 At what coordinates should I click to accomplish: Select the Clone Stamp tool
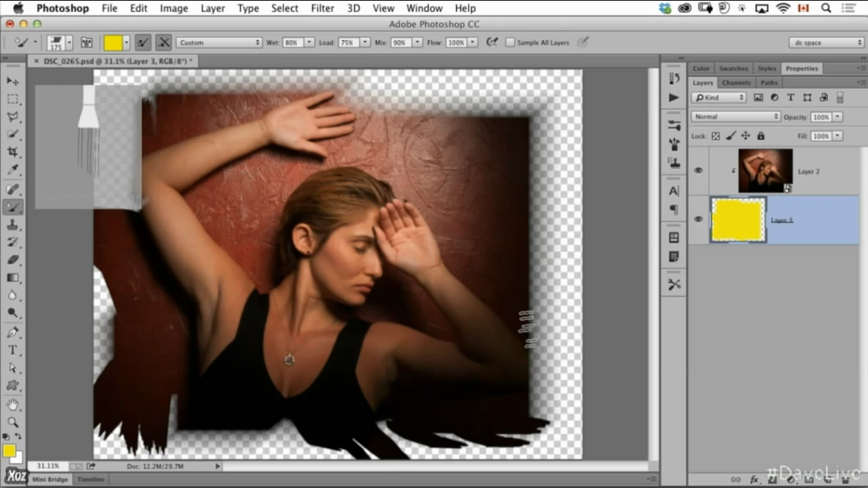tap(13, 225)
